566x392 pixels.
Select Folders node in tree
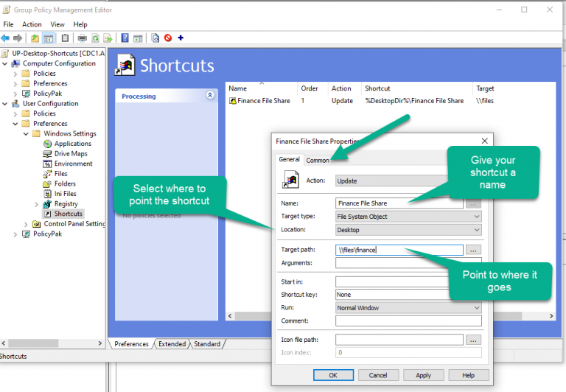[65, 183]
